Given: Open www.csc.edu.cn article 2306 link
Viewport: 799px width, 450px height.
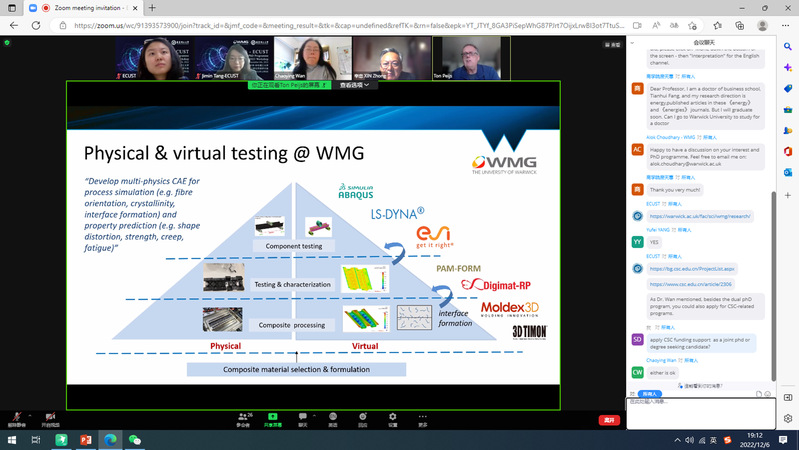Looking at the screenshot, I should [690, 284].
